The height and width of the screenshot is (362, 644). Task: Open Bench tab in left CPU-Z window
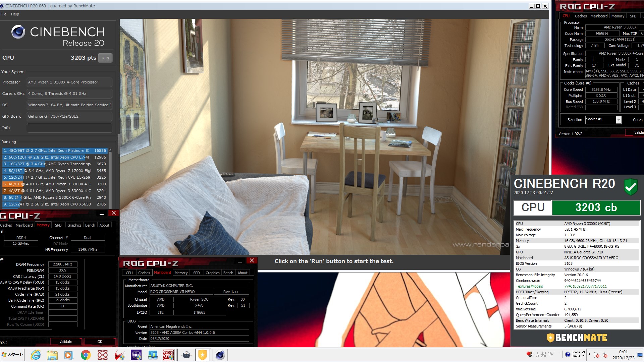90,225
